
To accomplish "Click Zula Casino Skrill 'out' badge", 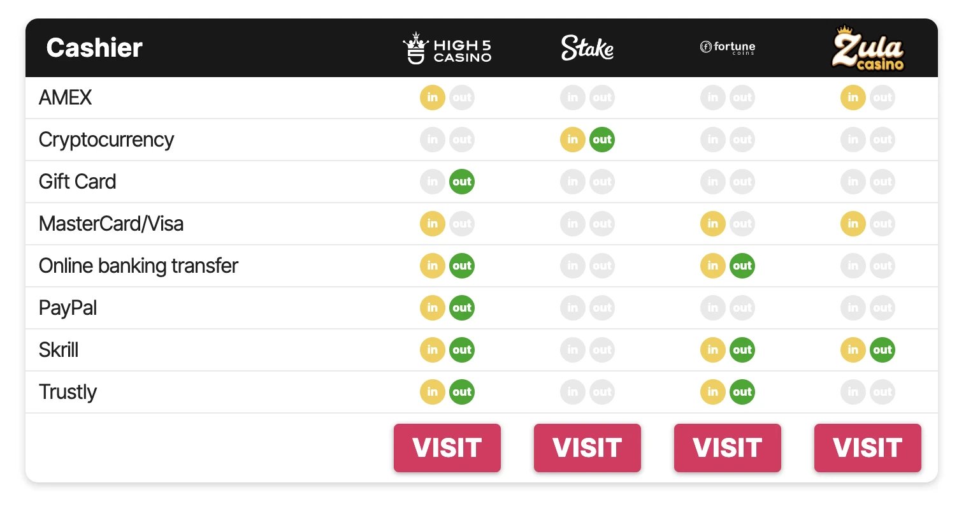I will point(883,350).
